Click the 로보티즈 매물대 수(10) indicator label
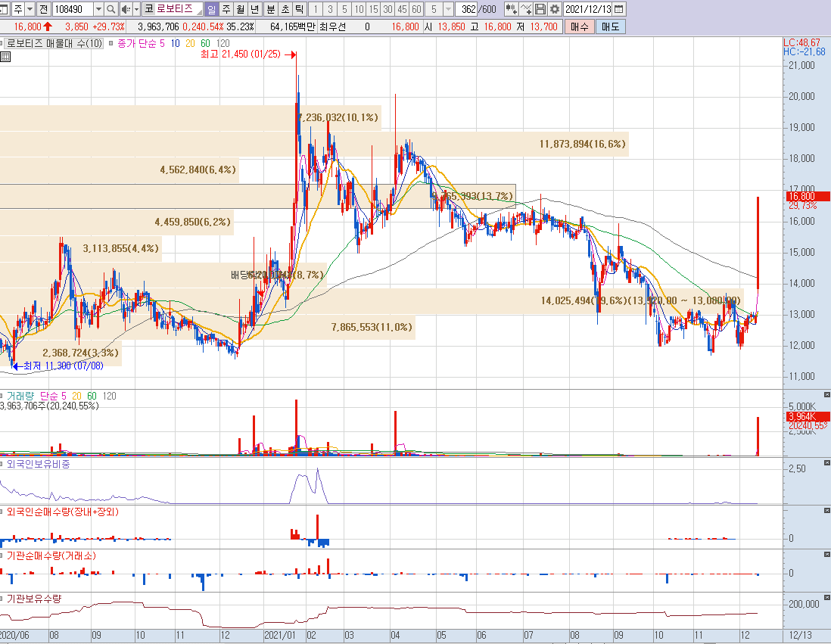831x644 pixels. 54,43
